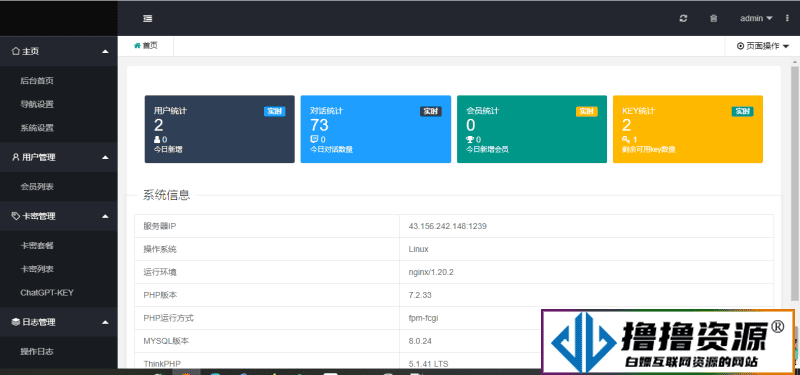Click the 会员统计 card
Viewport: 800px width, 375px height.
pos(532,129)
